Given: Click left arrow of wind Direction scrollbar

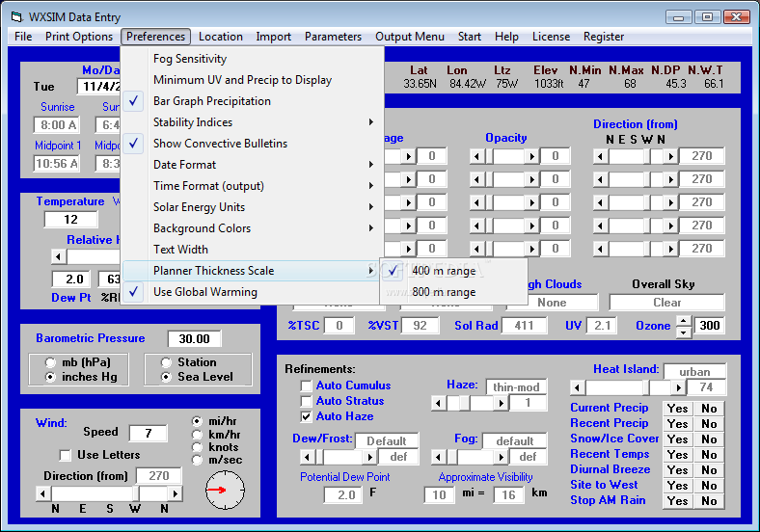Looking at the screenshot, I should click(42, 493).
